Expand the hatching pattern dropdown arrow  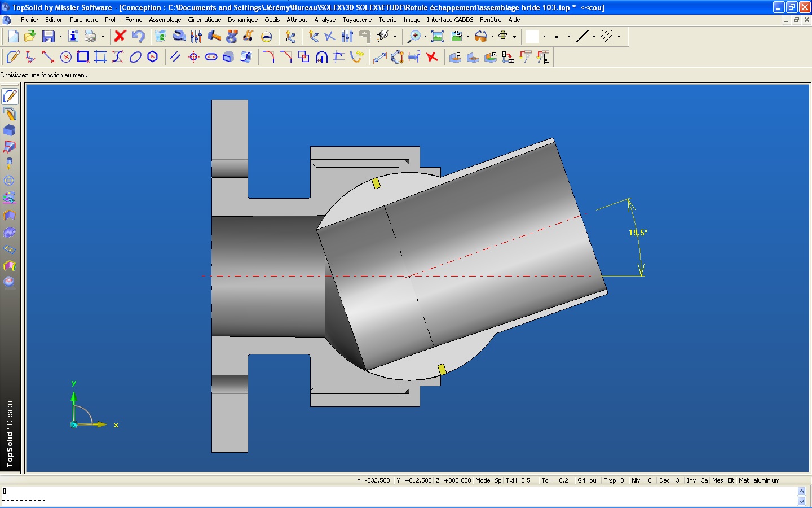click(x=619, y=37)
